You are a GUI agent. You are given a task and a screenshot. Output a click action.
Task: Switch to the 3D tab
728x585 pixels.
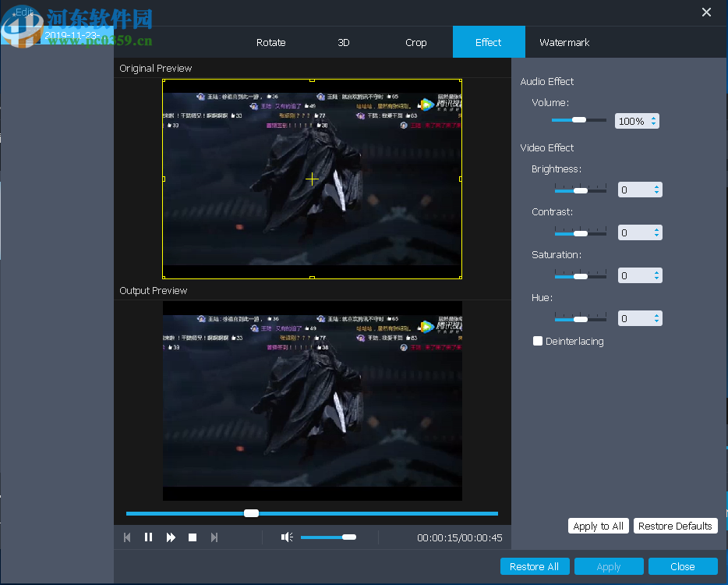pyautogui.click(x=344, y=42)
